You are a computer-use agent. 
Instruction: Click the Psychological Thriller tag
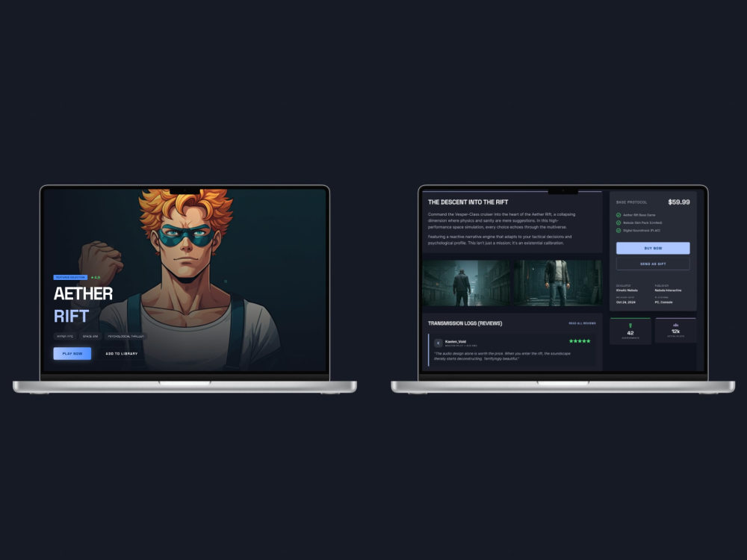click(125, 336)
